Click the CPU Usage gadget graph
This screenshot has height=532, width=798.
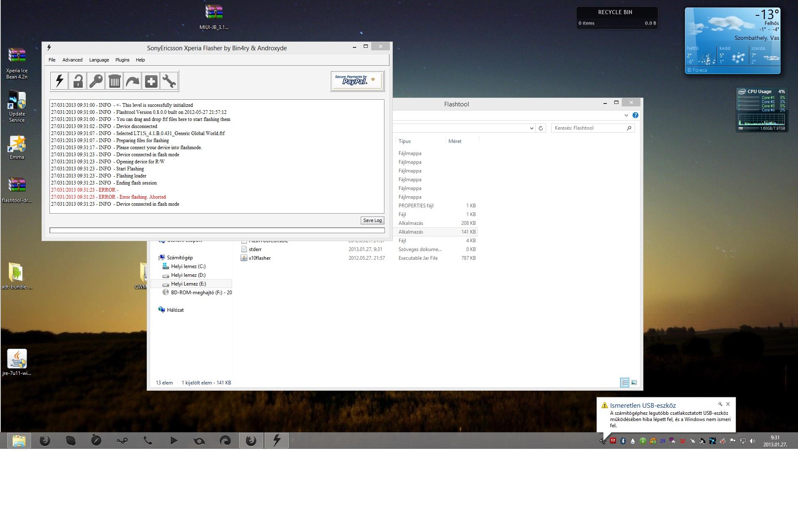[762, 120]
